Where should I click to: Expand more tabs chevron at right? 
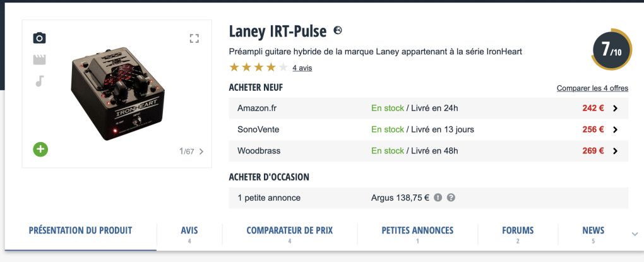pyautogui.click(x=635, y=234)
